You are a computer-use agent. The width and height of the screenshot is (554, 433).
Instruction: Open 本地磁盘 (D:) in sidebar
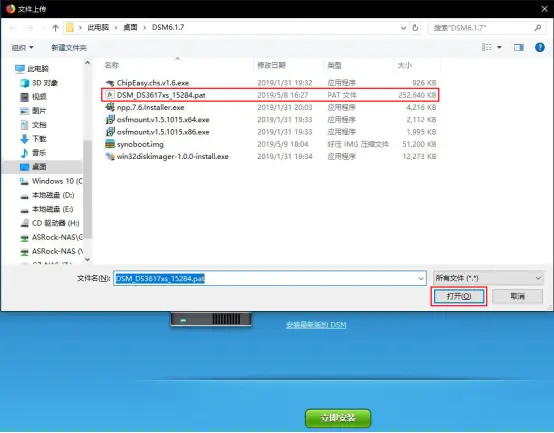tap(47, 195)
